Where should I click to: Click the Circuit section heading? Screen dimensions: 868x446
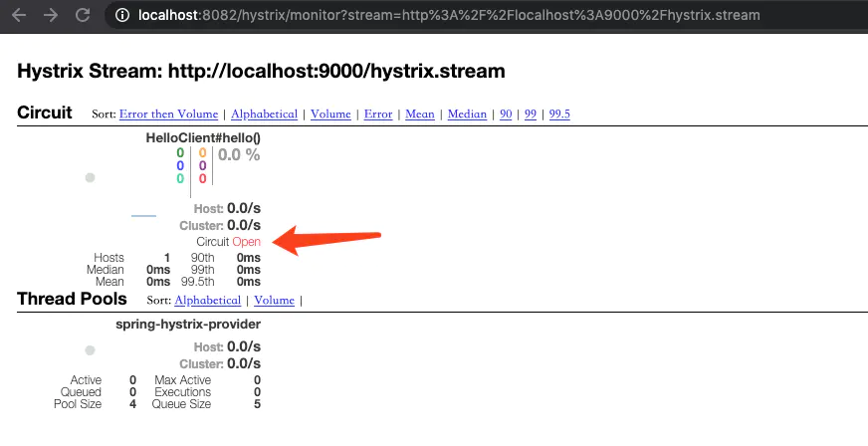pos(45,112)
